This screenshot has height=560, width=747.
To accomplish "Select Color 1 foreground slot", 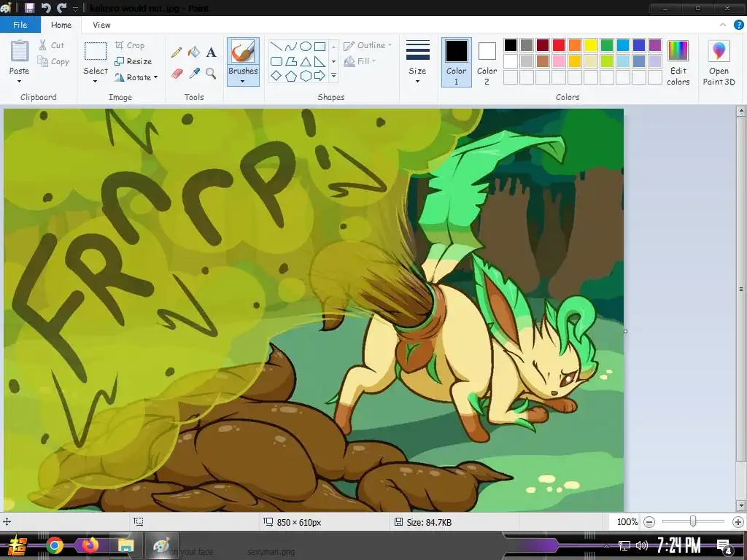I will pyautogui.click(x=457, y=63).
